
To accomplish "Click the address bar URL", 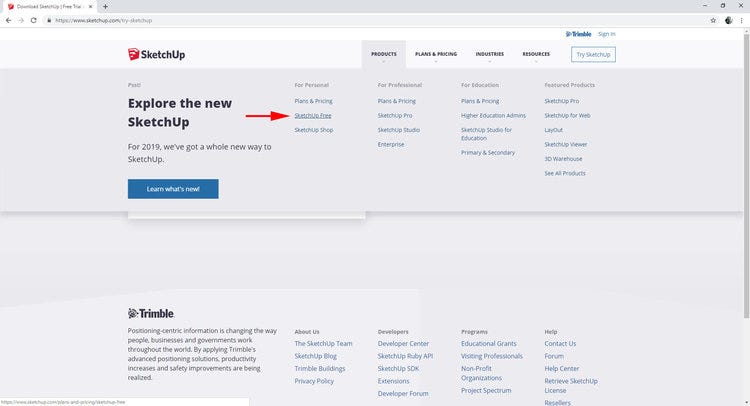I will tap(103, 21).
